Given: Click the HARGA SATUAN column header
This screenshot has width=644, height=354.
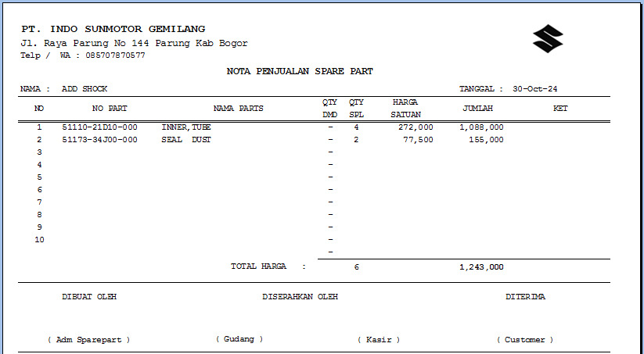Looking at the screenshot, I should [405, 109].
